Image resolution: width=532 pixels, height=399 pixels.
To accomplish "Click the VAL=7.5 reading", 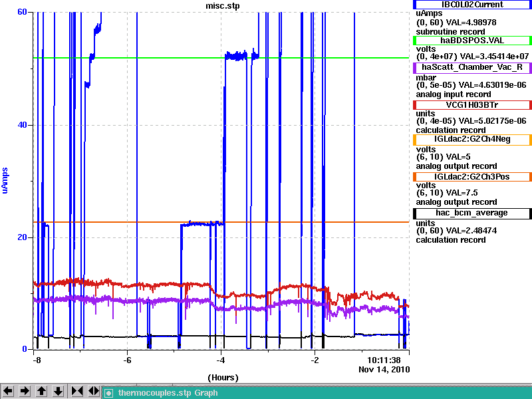I will coord(462,193).
